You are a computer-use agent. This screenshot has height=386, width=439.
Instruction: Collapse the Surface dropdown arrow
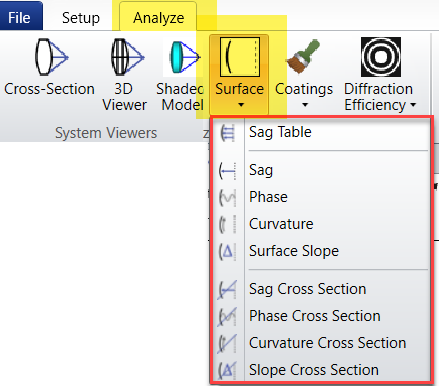point(241,105)
